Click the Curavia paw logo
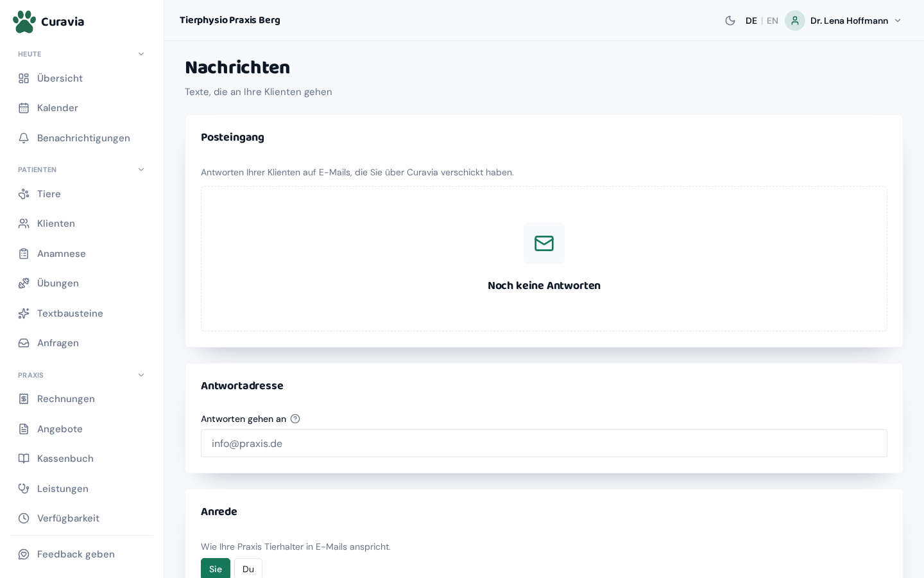924x578 pixels. pos(24,21)
